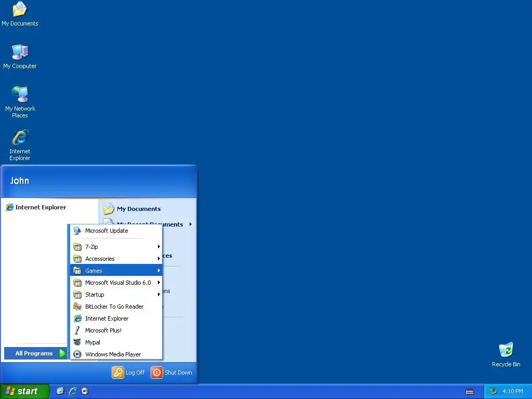Viewport: 532px width, 399px height.
Task: Expand the Startup submenu arrow
Action: [158, 295]
